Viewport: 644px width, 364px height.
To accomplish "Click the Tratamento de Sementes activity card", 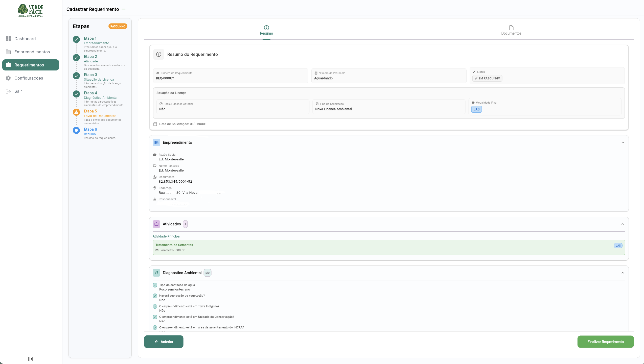I will (x=389, y=247).
